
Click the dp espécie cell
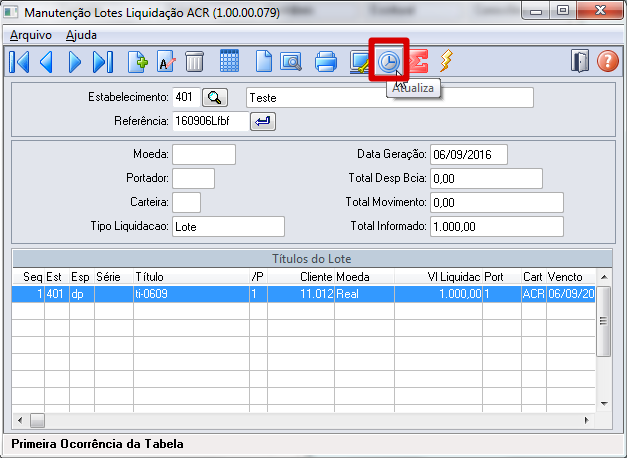click(x=82, y=294)
